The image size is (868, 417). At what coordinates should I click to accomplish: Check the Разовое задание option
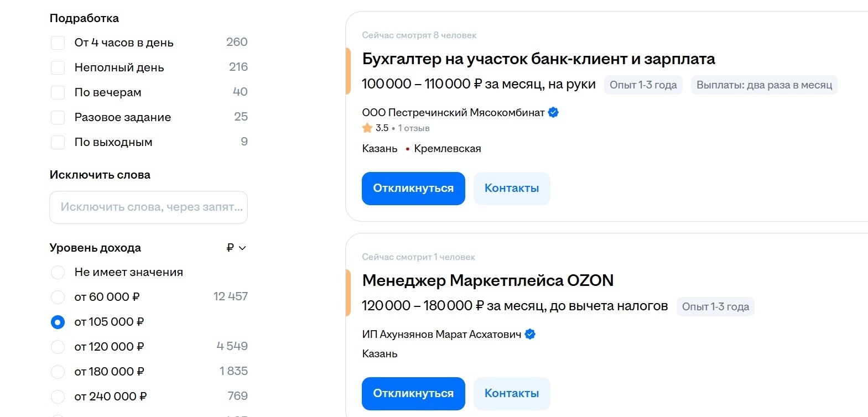tap(58, 117)
